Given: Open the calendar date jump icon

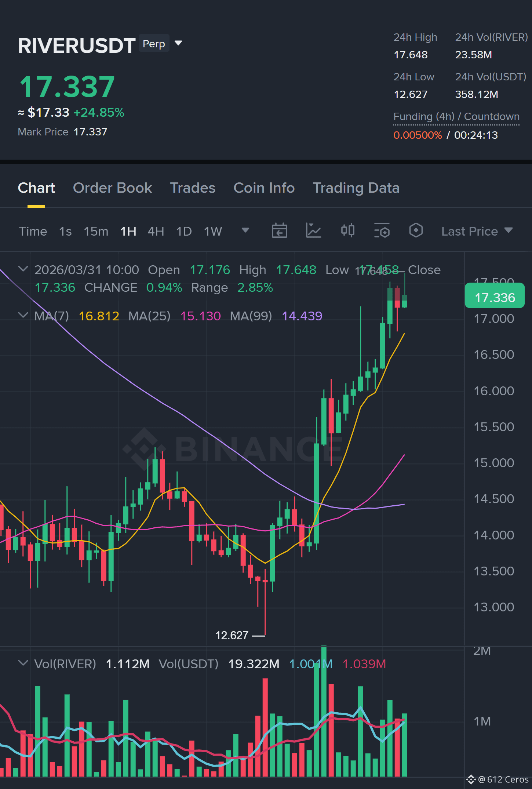Looking at the screenshot, I should [279, 231].
